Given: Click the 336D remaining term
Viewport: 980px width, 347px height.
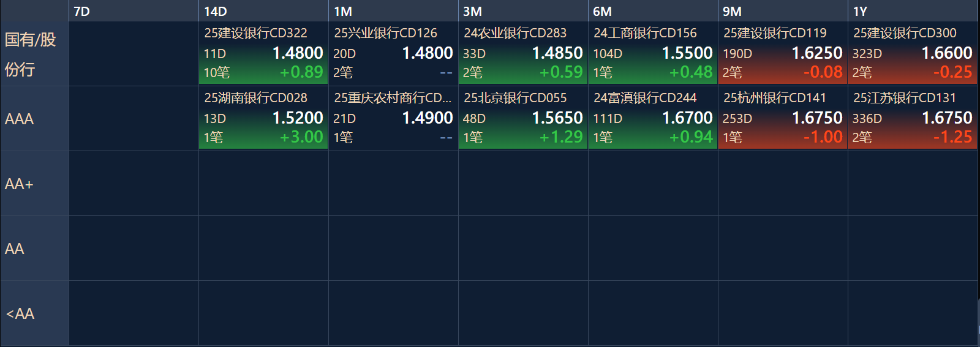Looking at the screenshot, I should 867,119.
